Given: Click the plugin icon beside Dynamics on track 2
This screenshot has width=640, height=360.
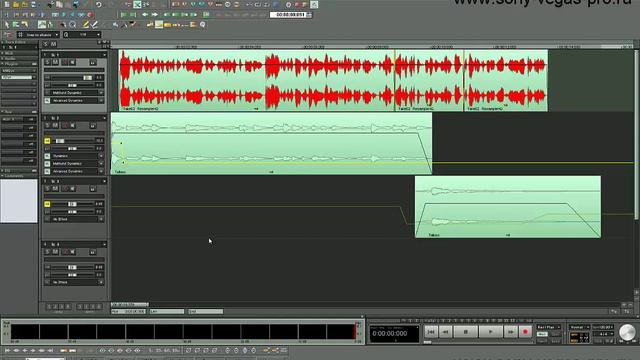Looking at the screenshot, I should pyautogui.click(x=47, y=156).
